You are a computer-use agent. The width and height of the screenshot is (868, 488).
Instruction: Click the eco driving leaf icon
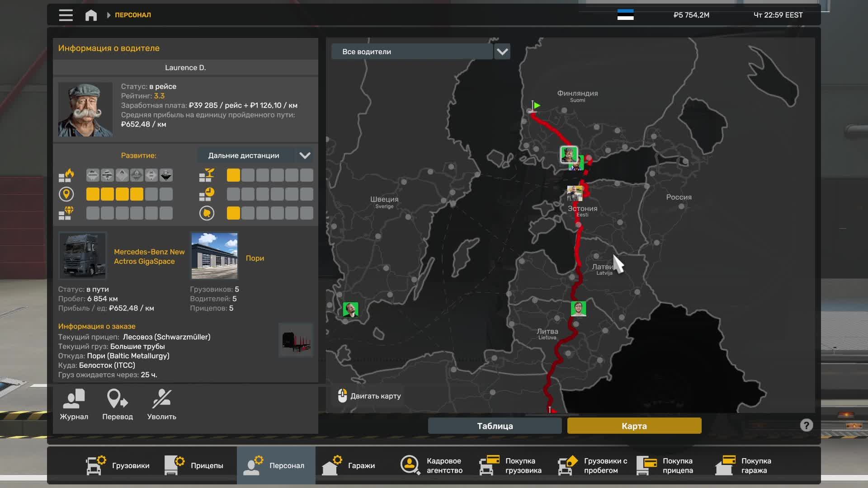(207, 213)
